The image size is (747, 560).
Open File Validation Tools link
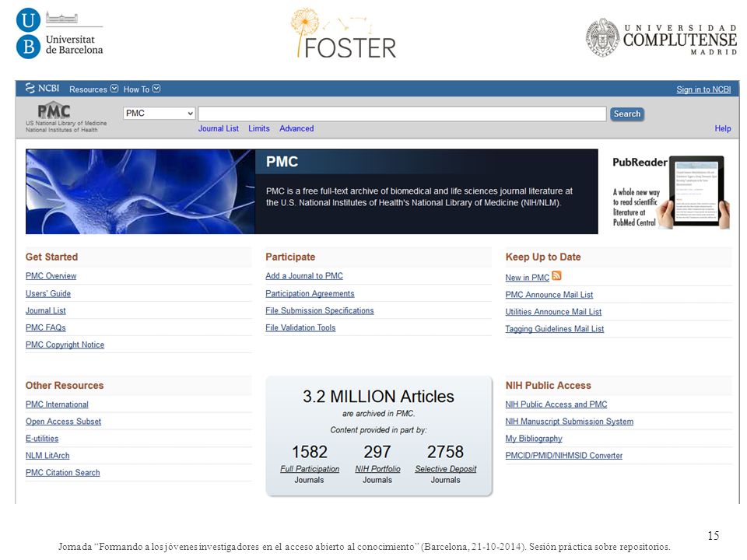300,327
